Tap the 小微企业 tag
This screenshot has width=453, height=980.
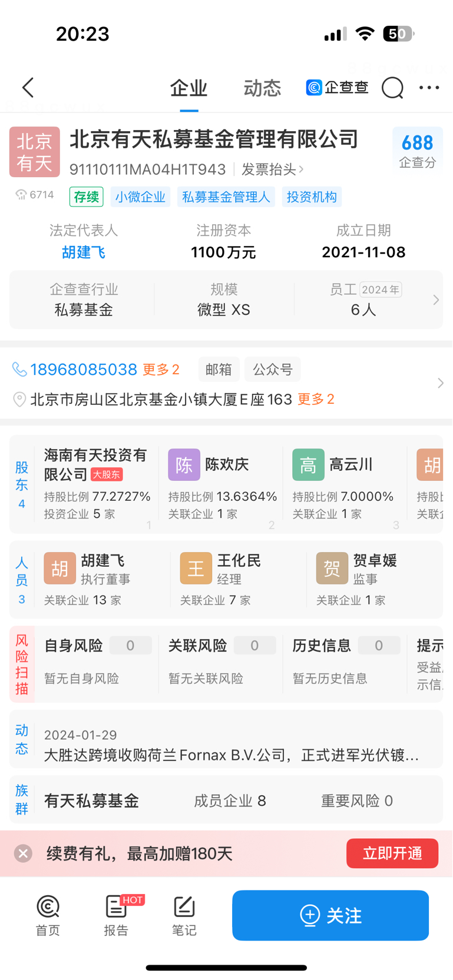(x=140, y=197)
